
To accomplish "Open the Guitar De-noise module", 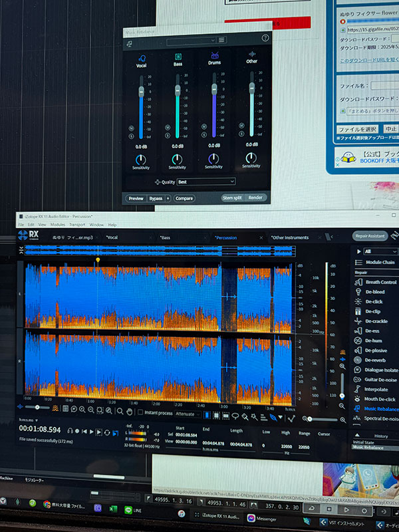I will (376, 380).
